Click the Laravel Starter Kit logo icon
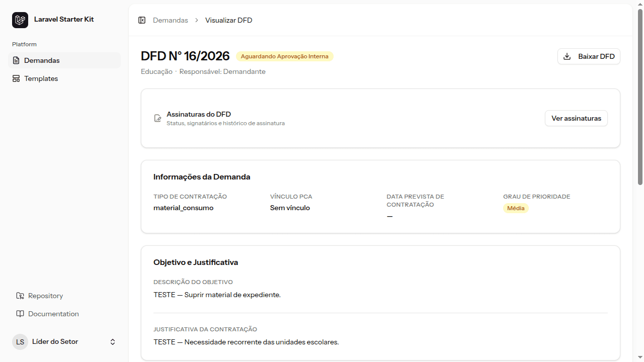The width and height of the screenshot is (644, 362). (x=20, y=20)
